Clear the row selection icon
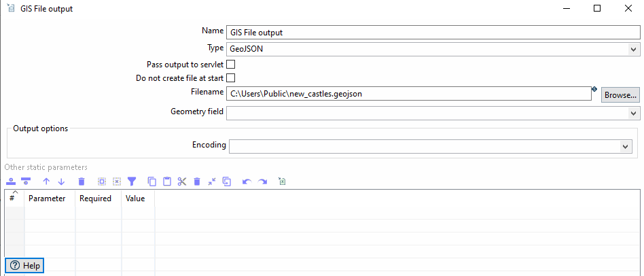The width and height of the screenshot is (644, 276). pyautogui.click(x=117, y=181)
